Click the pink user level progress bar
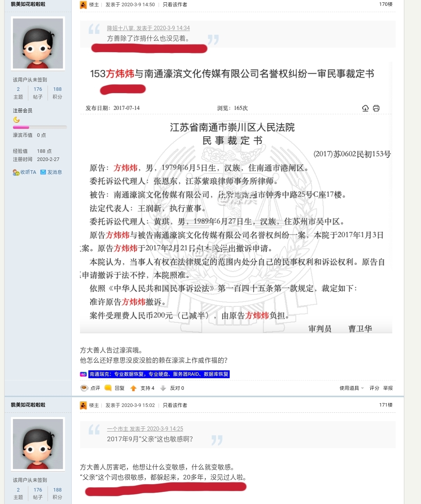 pyautogui.click(x=40, y=127)
